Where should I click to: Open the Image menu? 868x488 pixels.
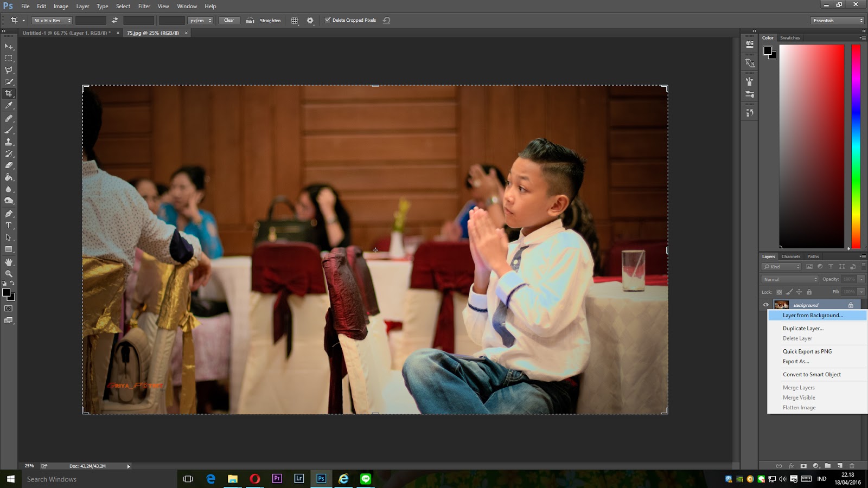pos(61,7)
